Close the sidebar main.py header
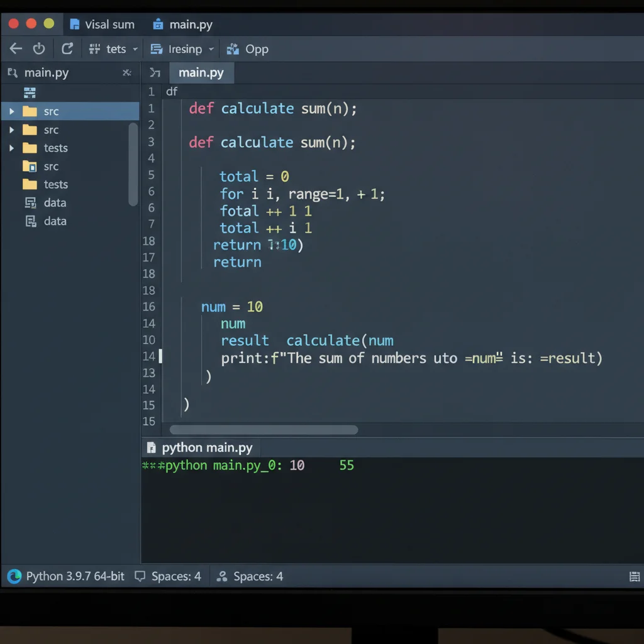644x644 pixels. coord(127,73)
